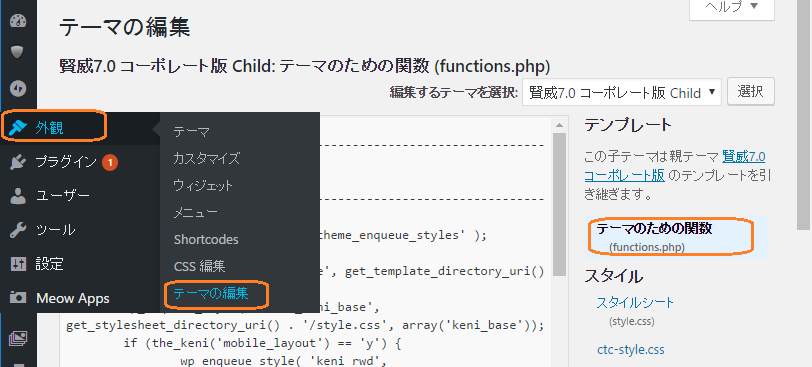Click the 選択 button
The width and height of the screenshot is (812, 367).
pos(750,92)
